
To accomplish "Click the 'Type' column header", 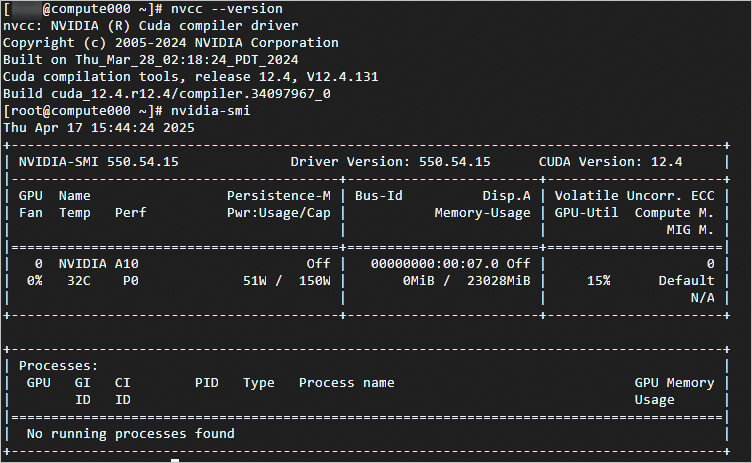I will (x=258, y=383).
